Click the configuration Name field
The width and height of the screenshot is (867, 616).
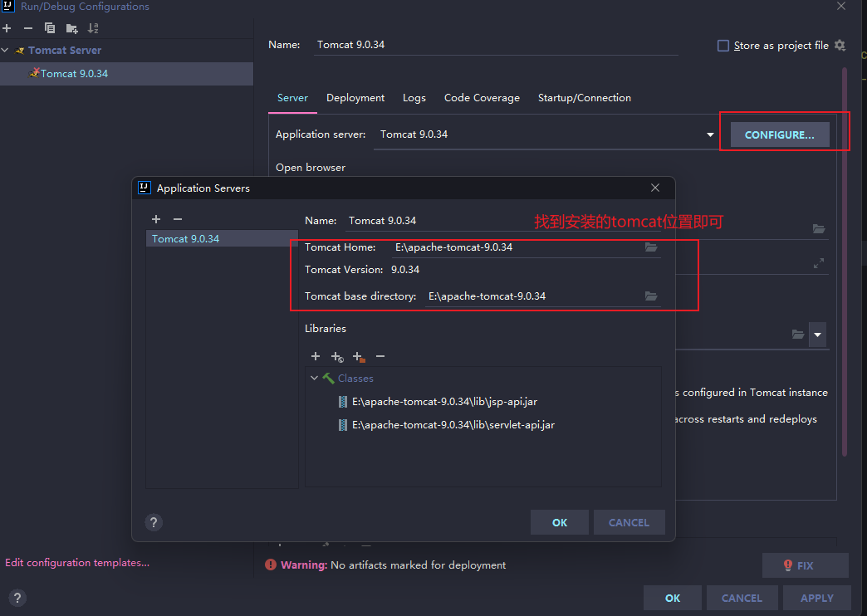coord(497,45)
